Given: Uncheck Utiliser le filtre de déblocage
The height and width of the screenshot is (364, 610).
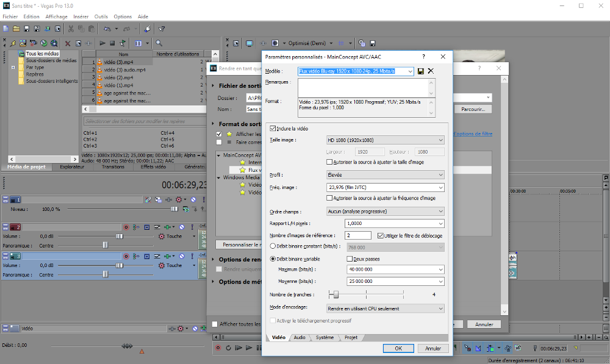Looking at the screenshot, I should pyautogui.click(x=381, y=236).
